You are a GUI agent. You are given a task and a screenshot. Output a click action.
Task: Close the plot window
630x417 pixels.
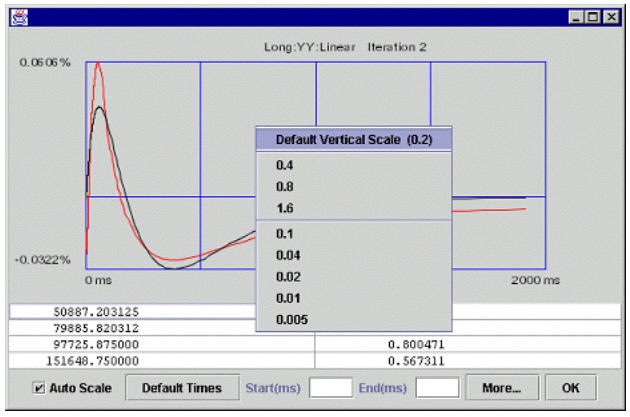click(x=612, y=18)
